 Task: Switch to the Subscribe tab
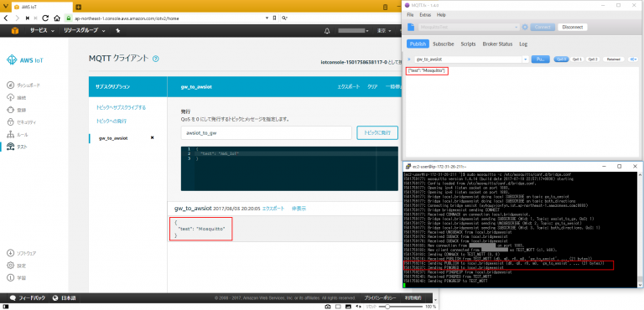[x=443, y=44]
